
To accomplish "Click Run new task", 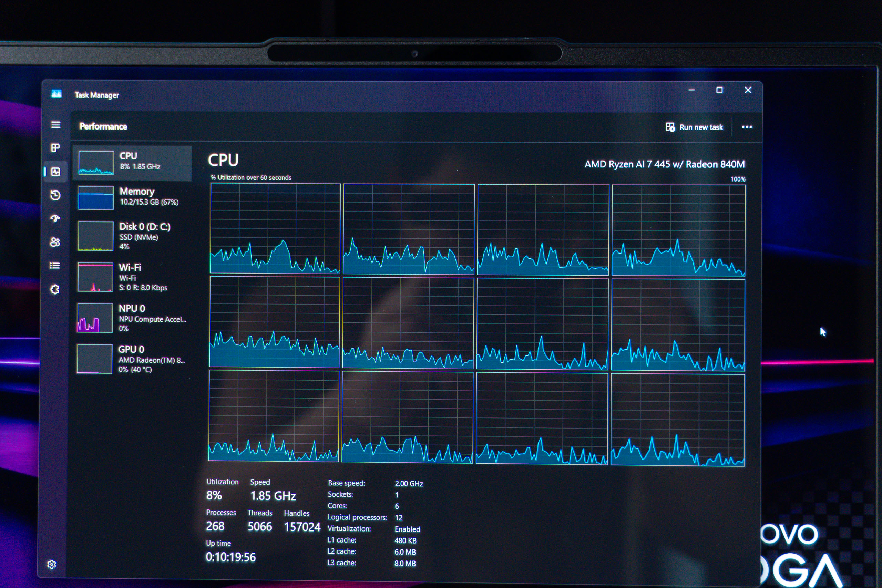I will point(694,127).
